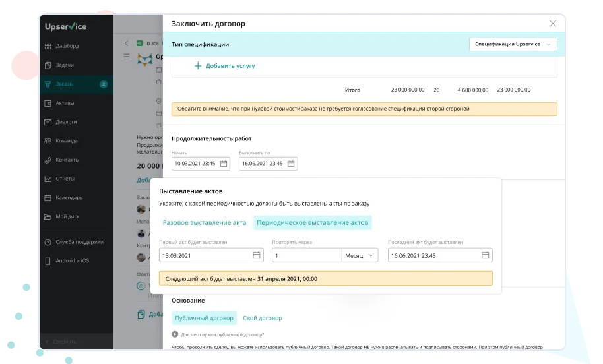Click the Выполнить по date field

pos(268,164)
